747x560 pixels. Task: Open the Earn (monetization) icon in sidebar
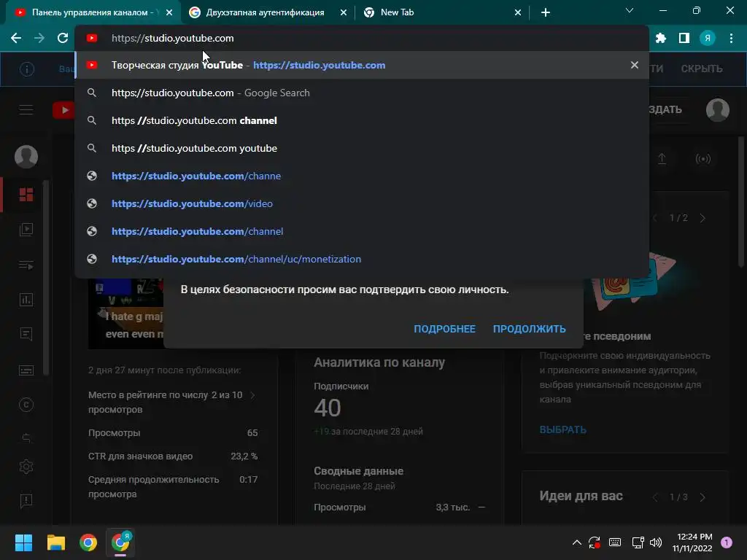[26, 437]
